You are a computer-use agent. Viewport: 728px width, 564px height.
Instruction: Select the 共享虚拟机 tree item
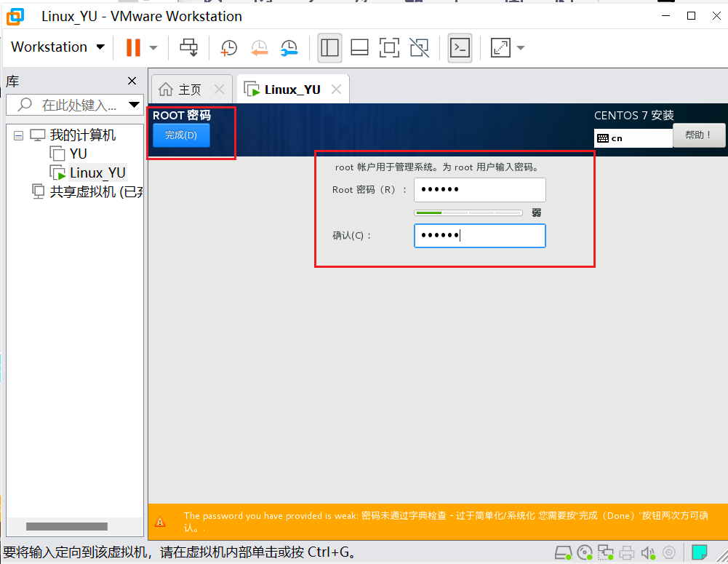point(88,191)
